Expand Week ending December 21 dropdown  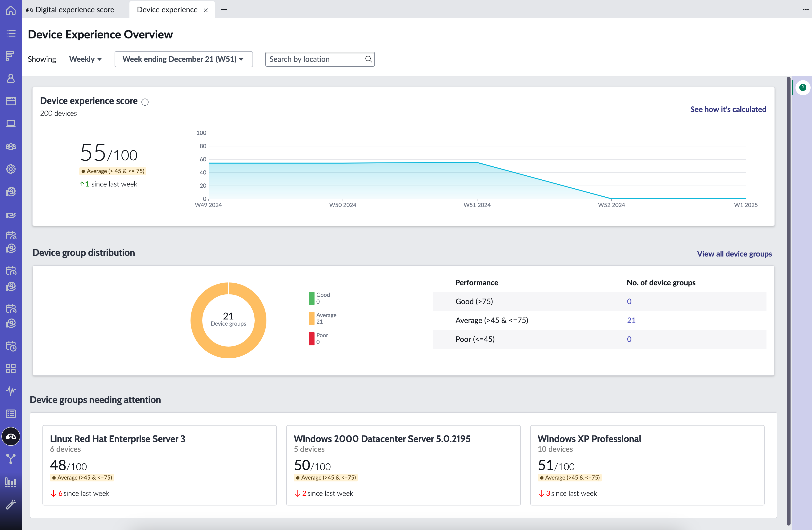184,59
